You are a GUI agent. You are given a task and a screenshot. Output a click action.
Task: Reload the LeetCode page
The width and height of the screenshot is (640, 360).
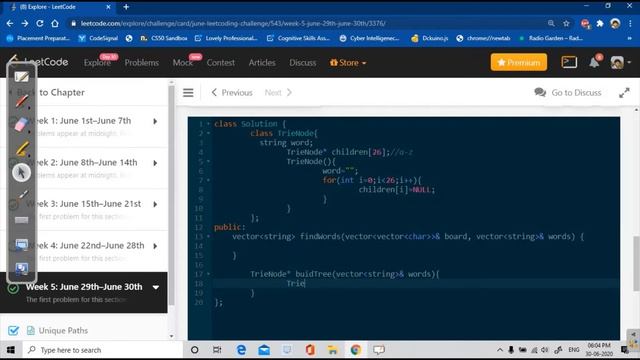coord(40,24)
